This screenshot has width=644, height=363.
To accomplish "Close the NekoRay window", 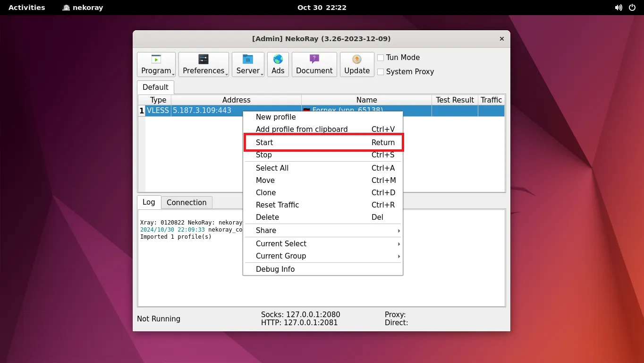I will click(x=502, y=39).
